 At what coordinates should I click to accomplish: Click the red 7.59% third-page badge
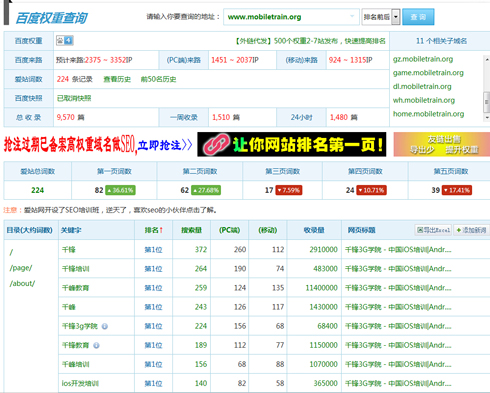[x=289, y=190]
